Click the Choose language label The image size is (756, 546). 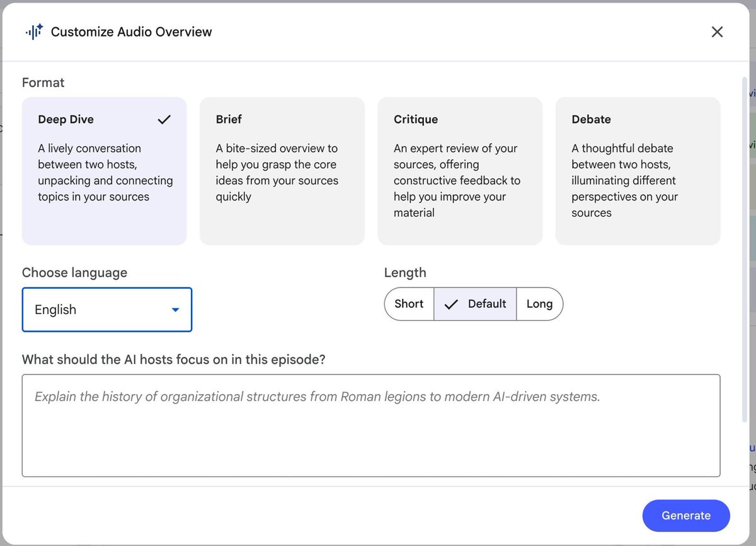pos(74,272)
